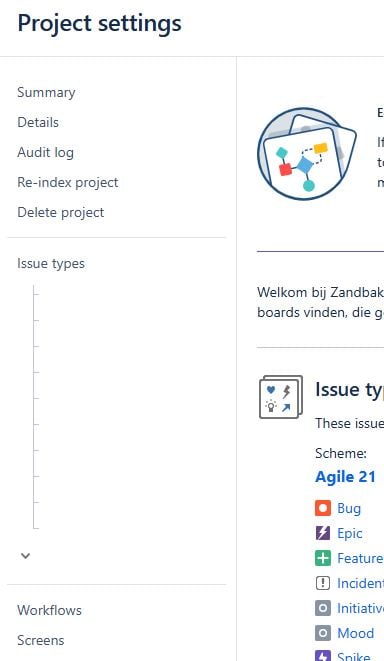
Task: Click the project workflow avatar illustration
Action: click(306, 153)
